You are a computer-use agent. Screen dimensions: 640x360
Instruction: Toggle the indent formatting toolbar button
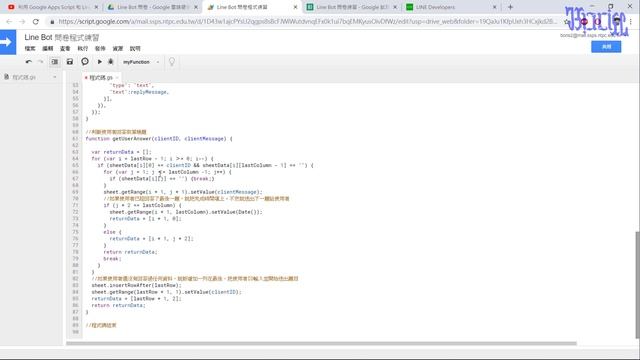pyautogui.click(x=54, y=62)
